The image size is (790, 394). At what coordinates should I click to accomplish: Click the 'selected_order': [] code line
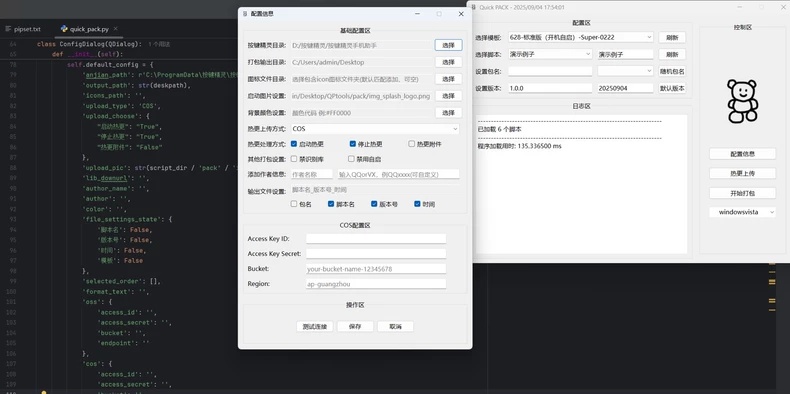121,281
